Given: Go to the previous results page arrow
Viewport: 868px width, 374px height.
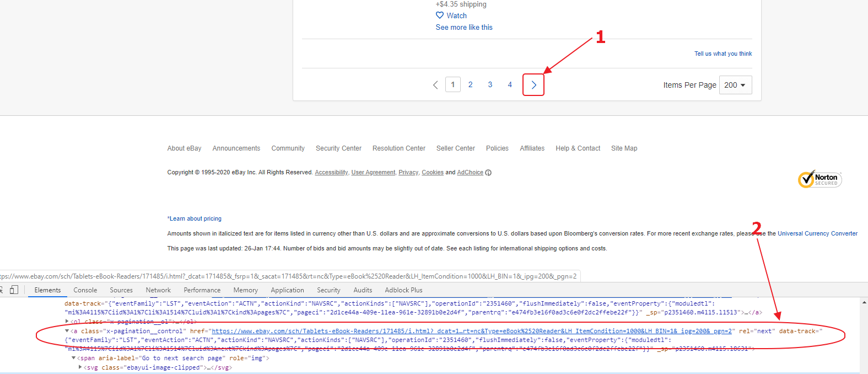Looking at the screenshot, I should (x=435, y=85).
